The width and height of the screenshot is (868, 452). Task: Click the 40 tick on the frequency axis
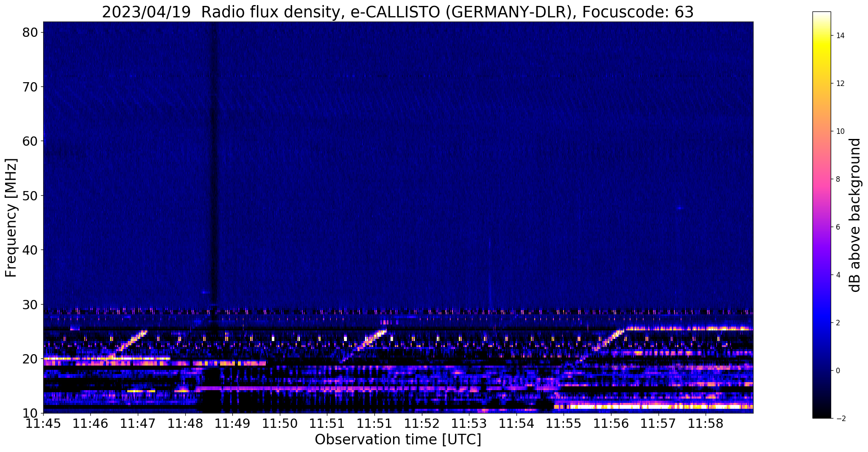point(30,250)
